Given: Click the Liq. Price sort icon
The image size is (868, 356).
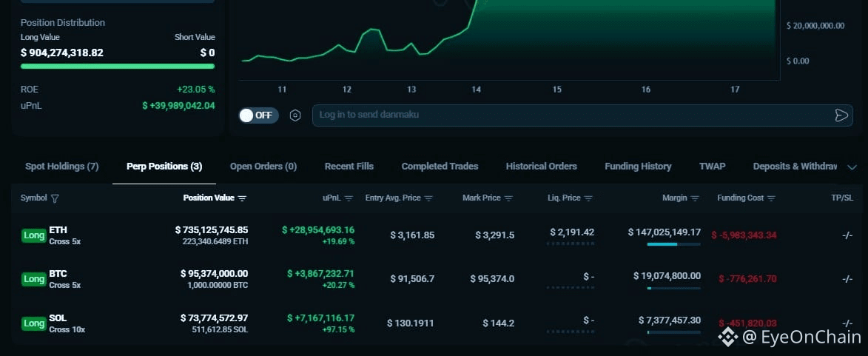Looking at the screenshot, I should [588, 198].
